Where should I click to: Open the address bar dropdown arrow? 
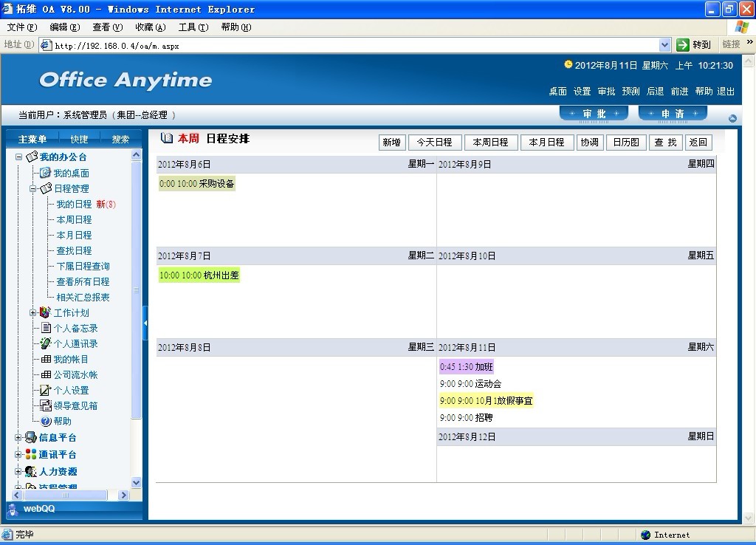pyautogui.click(x=664, y=45)
